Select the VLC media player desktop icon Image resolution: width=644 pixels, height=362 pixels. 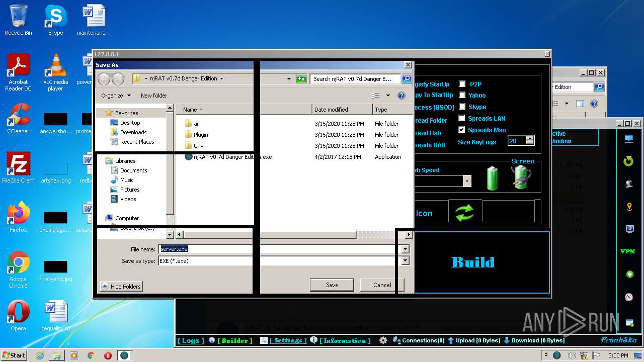pyautogui.click(x=55, y=72)
